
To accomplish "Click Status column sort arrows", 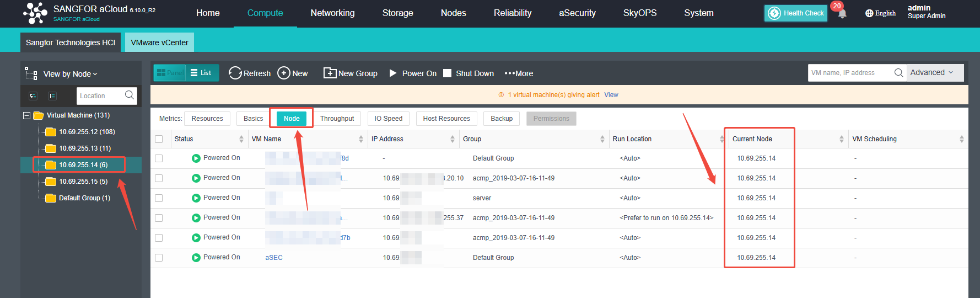I will click(241, 139).
